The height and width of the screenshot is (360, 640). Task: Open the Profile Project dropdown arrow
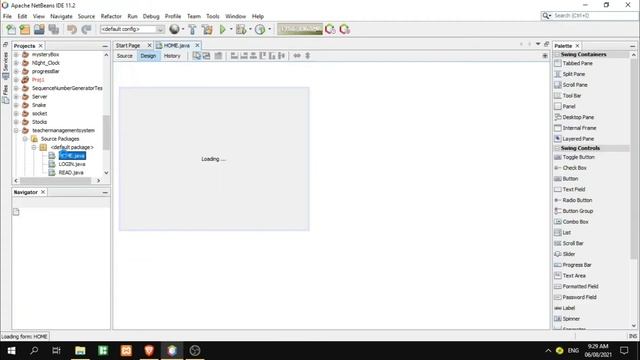[269, 29]
